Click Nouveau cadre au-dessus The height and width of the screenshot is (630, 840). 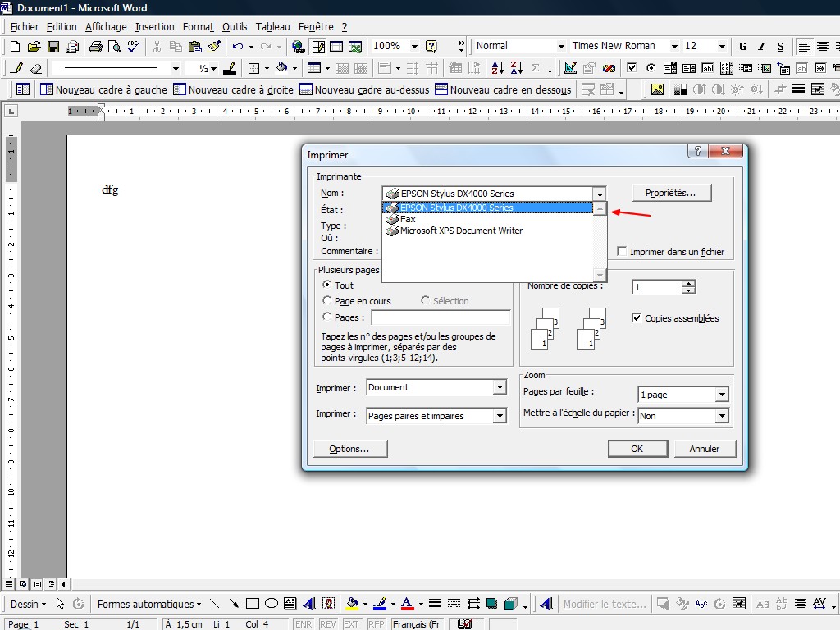click(365, 89)
